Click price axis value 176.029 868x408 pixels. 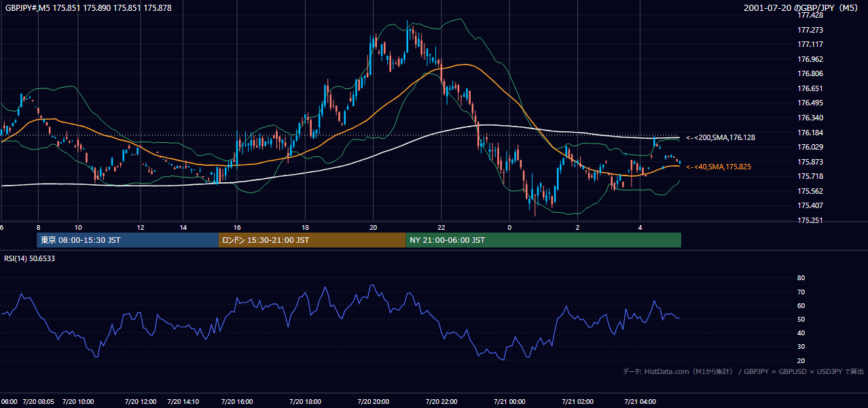pyautogui.click(x=811, y=147)
